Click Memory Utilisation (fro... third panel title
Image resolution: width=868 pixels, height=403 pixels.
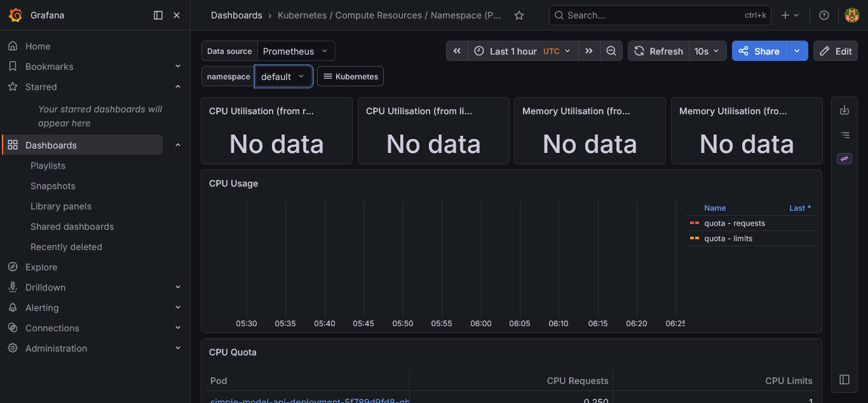click(x=576, y=111)
